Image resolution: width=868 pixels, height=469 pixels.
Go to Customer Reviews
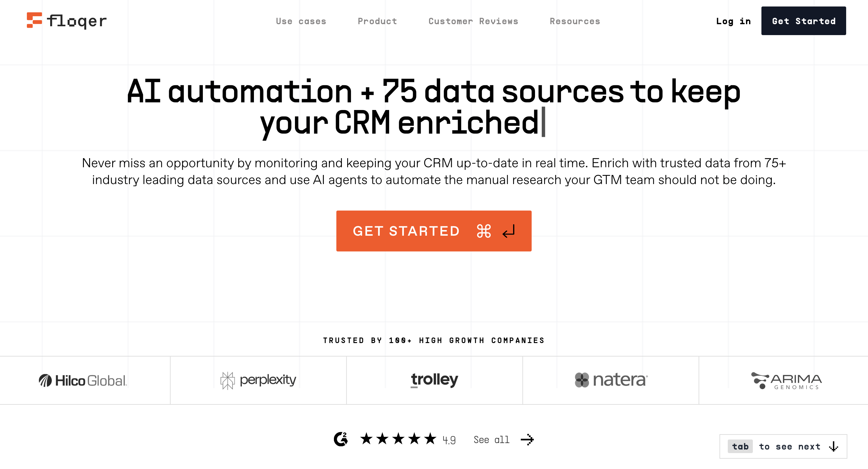473,21
